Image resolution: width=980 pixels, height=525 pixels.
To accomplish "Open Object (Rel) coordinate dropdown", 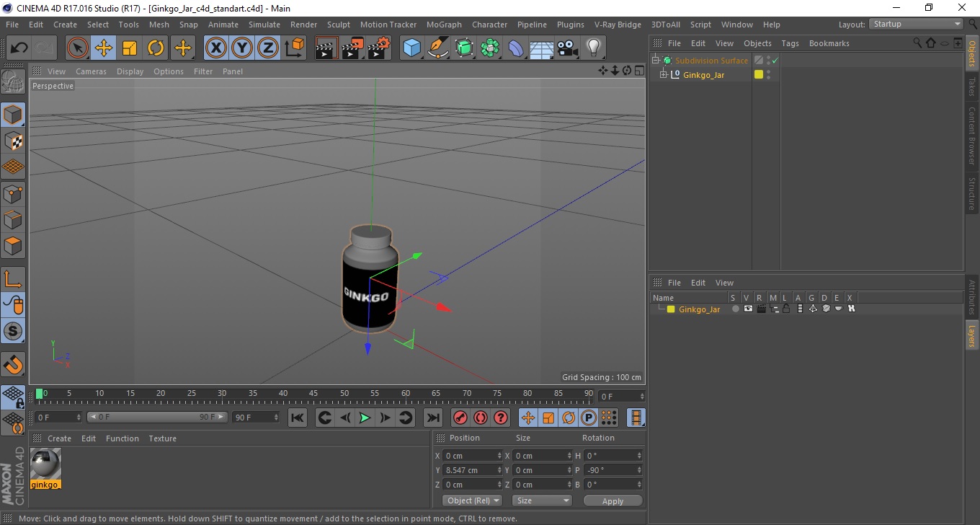I will (x=471, y=500).
